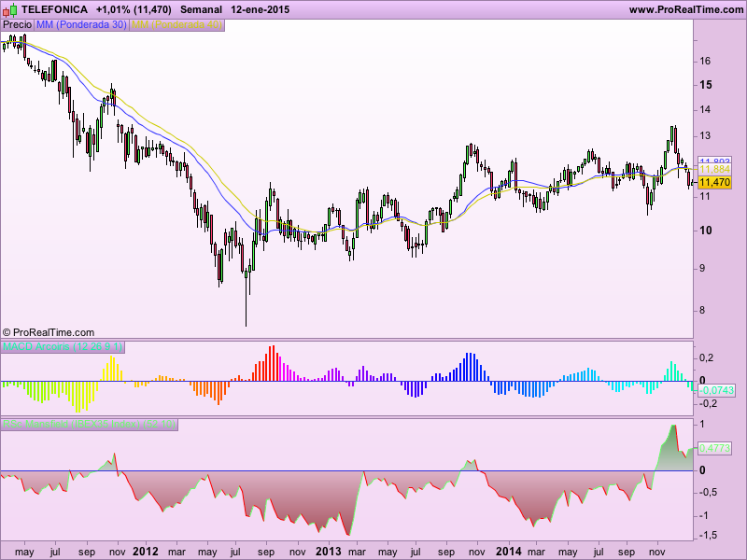
Task: Click the 0,2 MACD axis label
Action: pyautogui.click(x=707, y=358)
